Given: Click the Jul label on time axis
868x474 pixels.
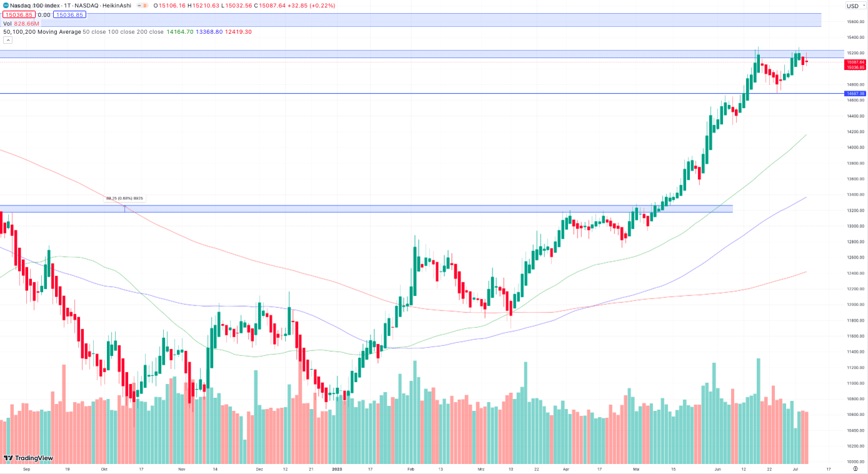Looking at the screenshot, I should click(x=796, y=468).
